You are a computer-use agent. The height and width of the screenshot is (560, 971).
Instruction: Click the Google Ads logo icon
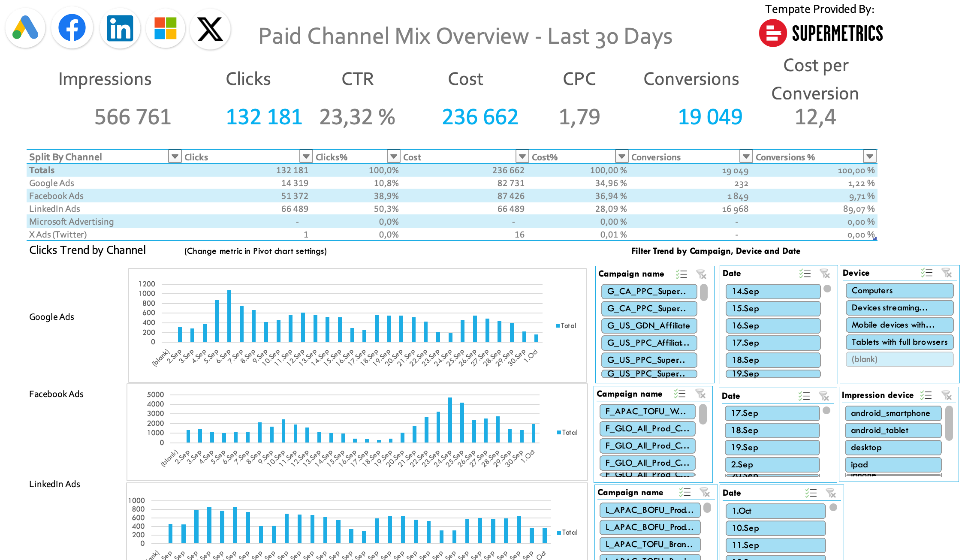pos(25,28)
